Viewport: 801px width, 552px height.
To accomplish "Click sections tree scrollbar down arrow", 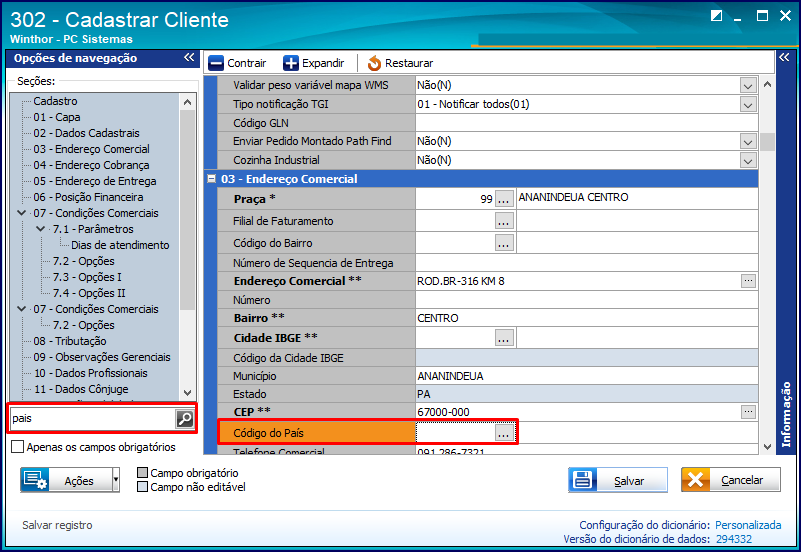I will pos(187,393).
